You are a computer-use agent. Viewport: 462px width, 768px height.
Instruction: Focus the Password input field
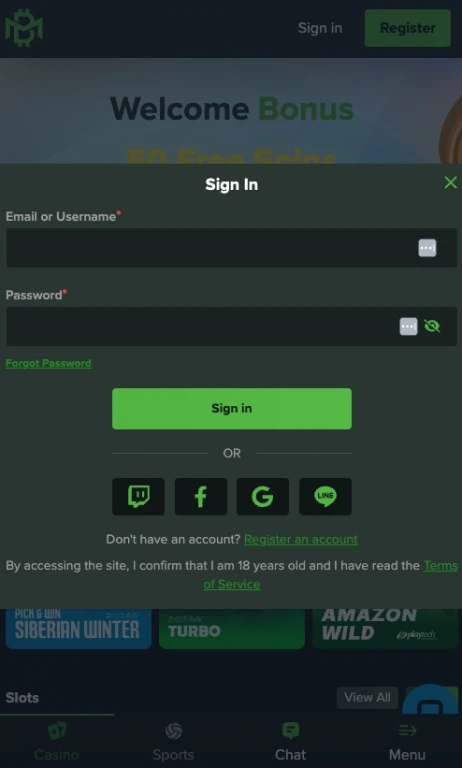[x=231, y=326]
